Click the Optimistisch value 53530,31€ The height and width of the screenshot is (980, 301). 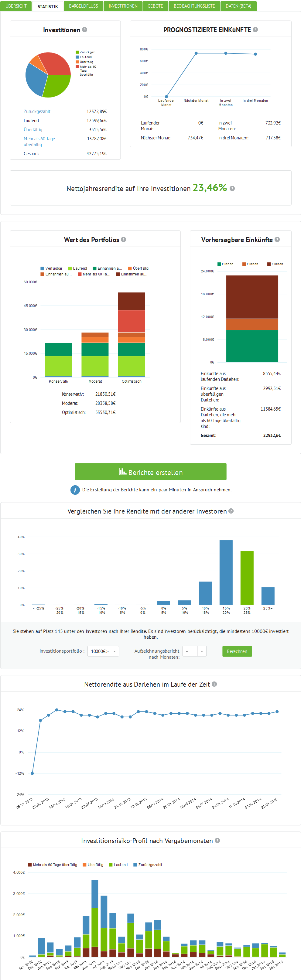click(x=105, y=412)
